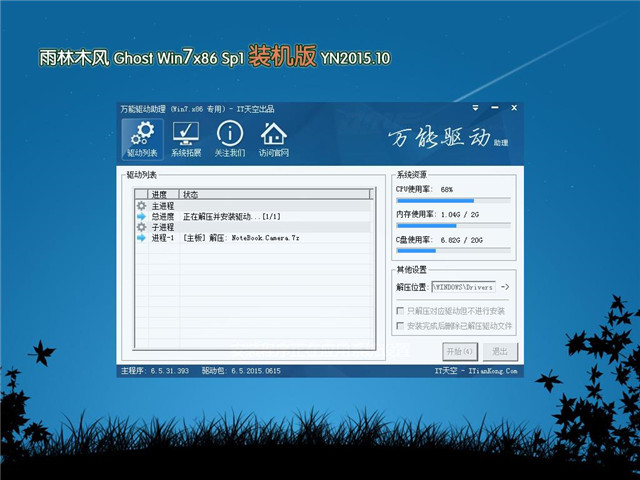Viewport: 640px width, 480px height.
Task: Select the 正在解压并安装驱动 status text
Action: coord(231,216)
